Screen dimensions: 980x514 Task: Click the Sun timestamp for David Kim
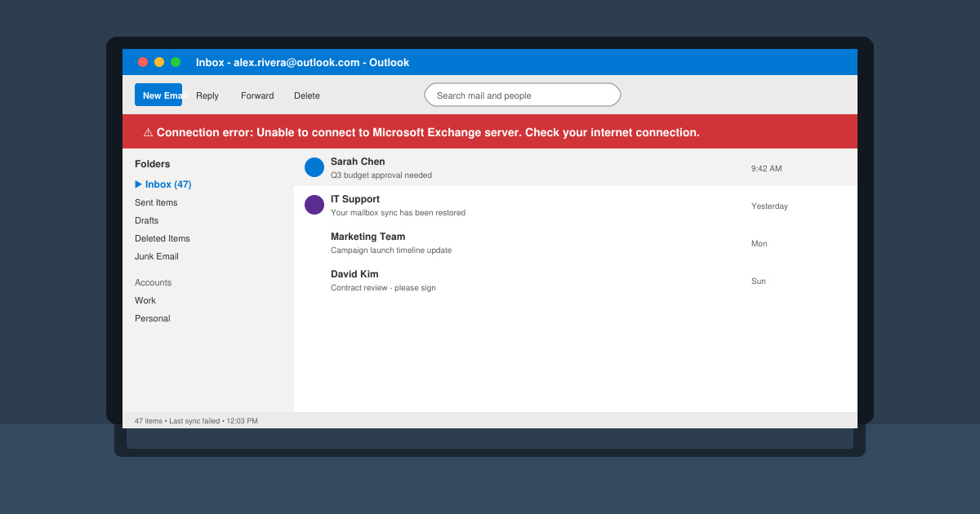759,281
